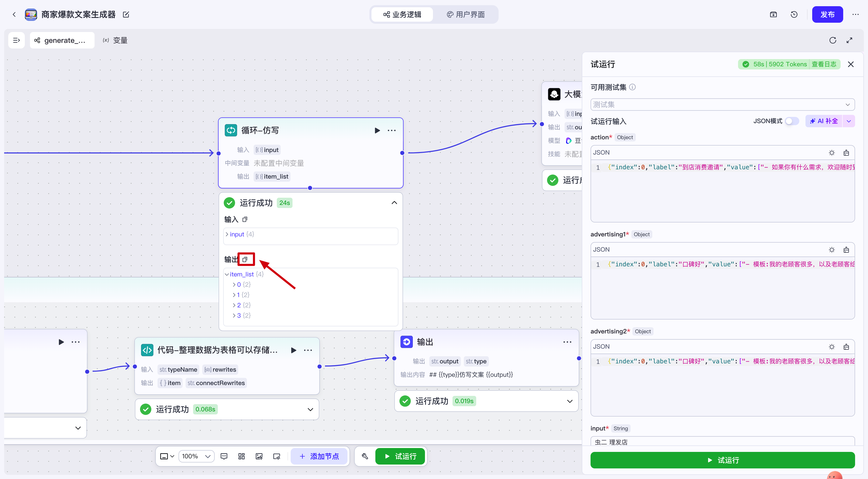Viewport: 868px width, 479px height.
Task: Open the 查看日志 log link
Action: (824, 64)
